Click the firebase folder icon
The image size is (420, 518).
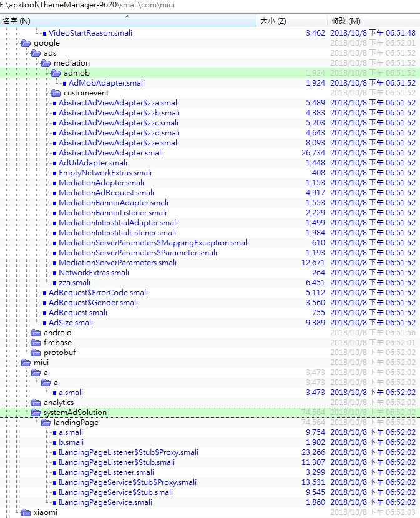pyautogui.click(x=36, y=342)
